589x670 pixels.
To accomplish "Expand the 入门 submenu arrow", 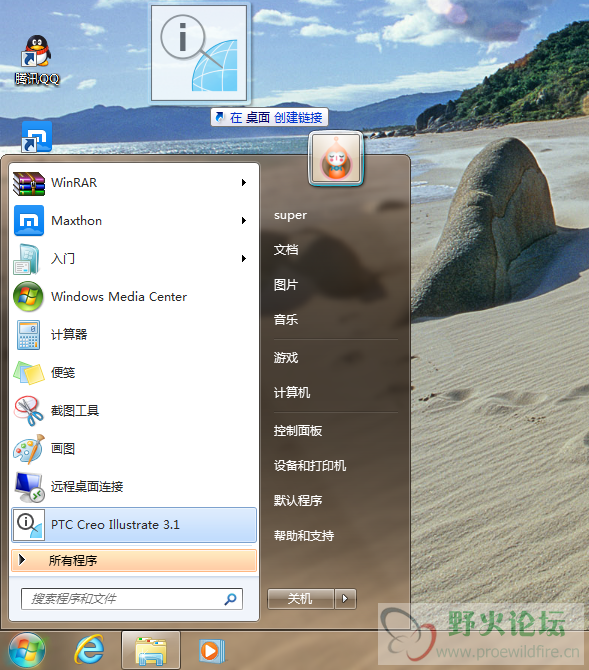I will tap(244, 259).
